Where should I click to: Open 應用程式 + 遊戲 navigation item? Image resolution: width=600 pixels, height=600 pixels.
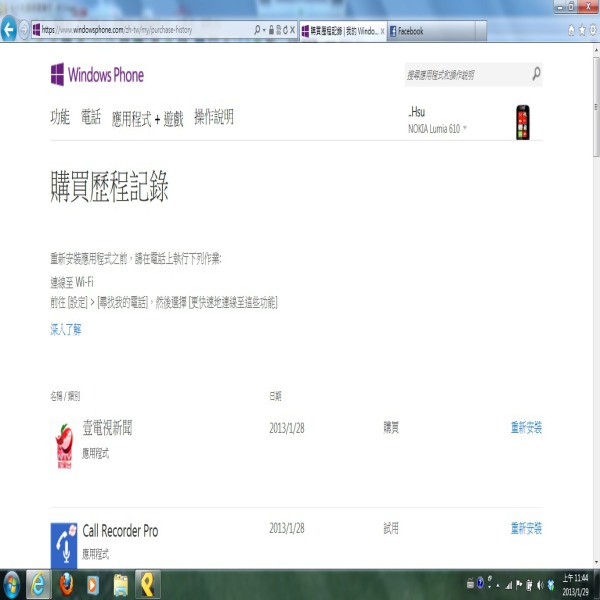[147, 119]
